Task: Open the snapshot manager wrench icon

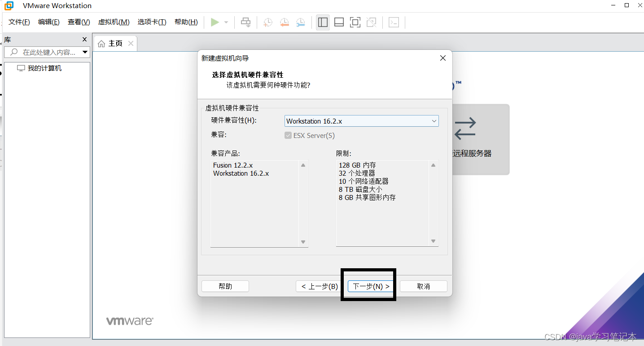Action: (x=301, y=22)
